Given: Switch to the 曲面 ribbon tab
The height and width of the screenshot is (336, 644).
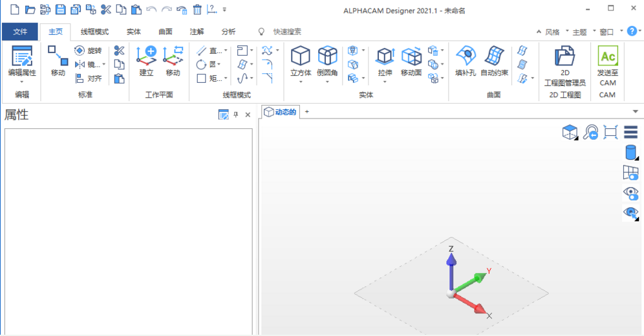Looking at the screenshot, I should (166, 32).
